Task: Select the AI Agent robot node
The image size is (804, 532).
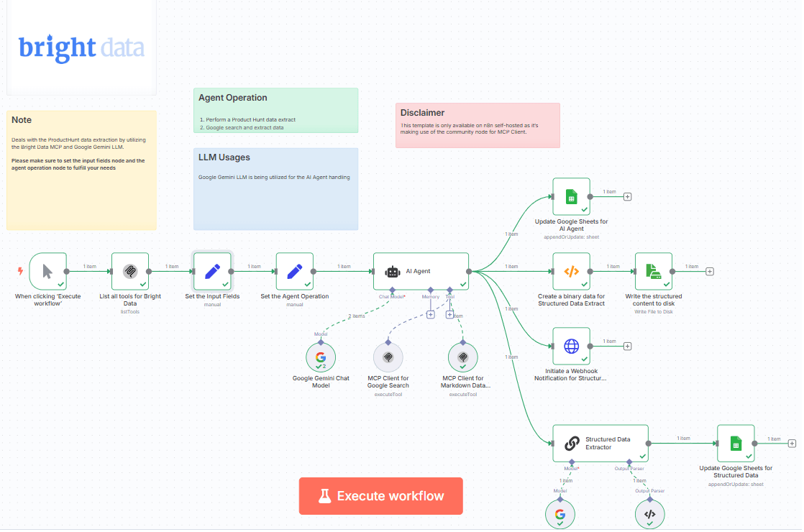Action: click(421, 271)
